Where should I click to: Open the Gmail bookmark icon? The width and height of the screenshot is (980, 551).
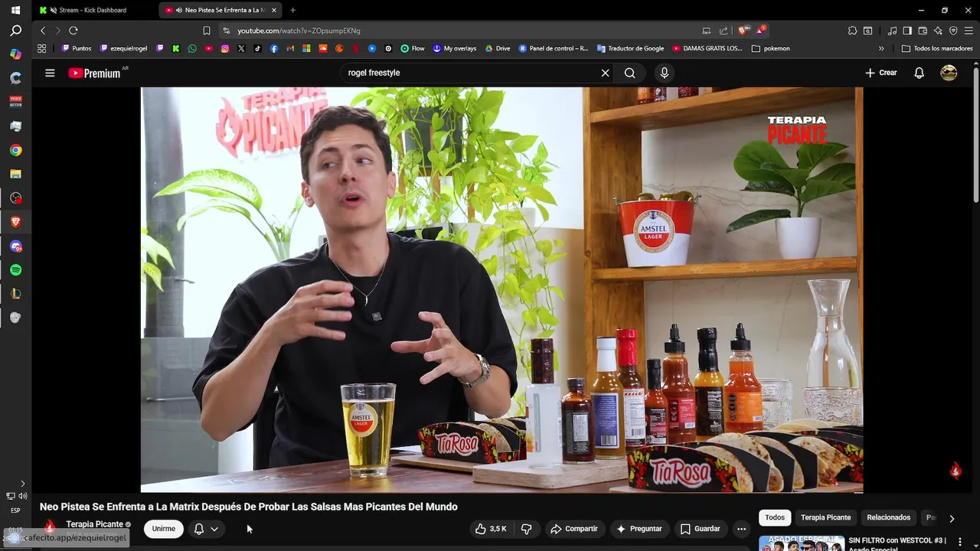point(290,48)
